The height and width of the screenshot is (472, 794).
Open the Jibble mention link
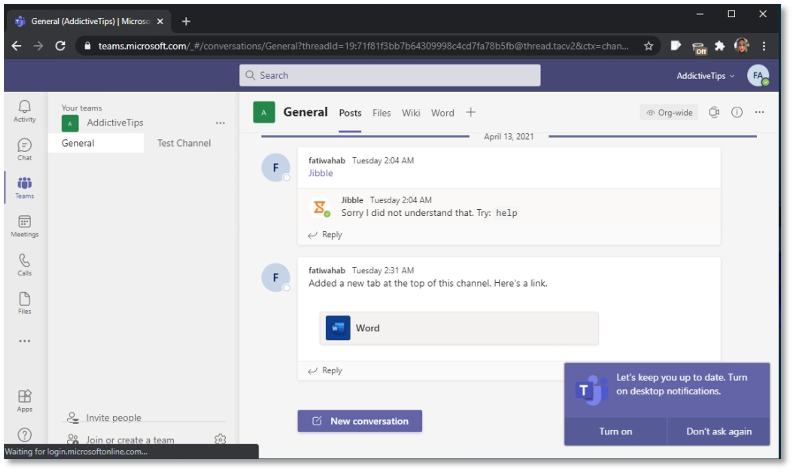click(321, 173)
